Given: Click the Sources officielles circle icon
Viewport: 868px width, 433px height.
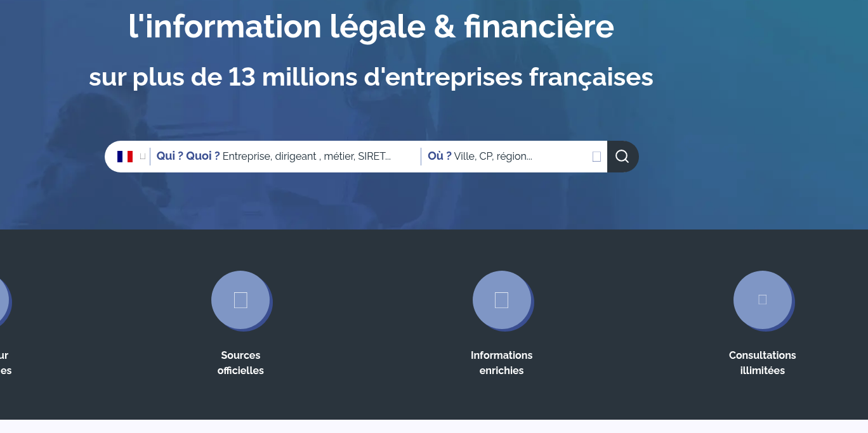Looking at the screenshot, I should pos(240,300).
